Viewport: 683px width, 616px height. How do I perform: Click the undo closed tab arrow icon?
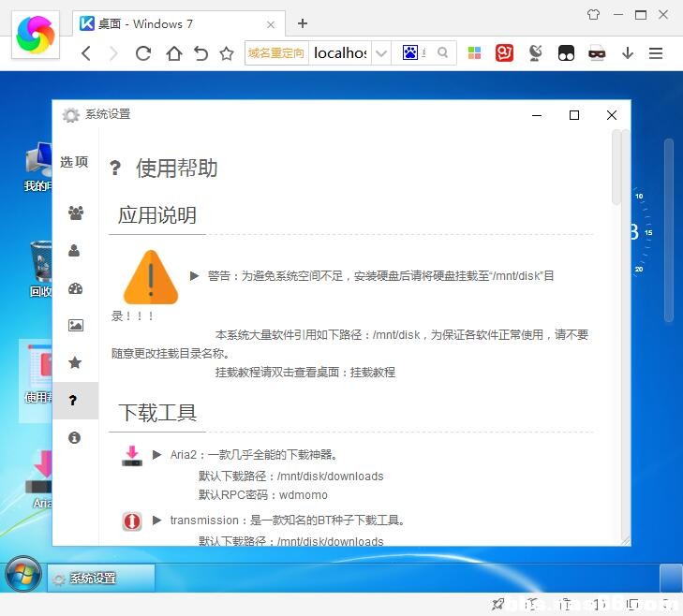[200, 53]
